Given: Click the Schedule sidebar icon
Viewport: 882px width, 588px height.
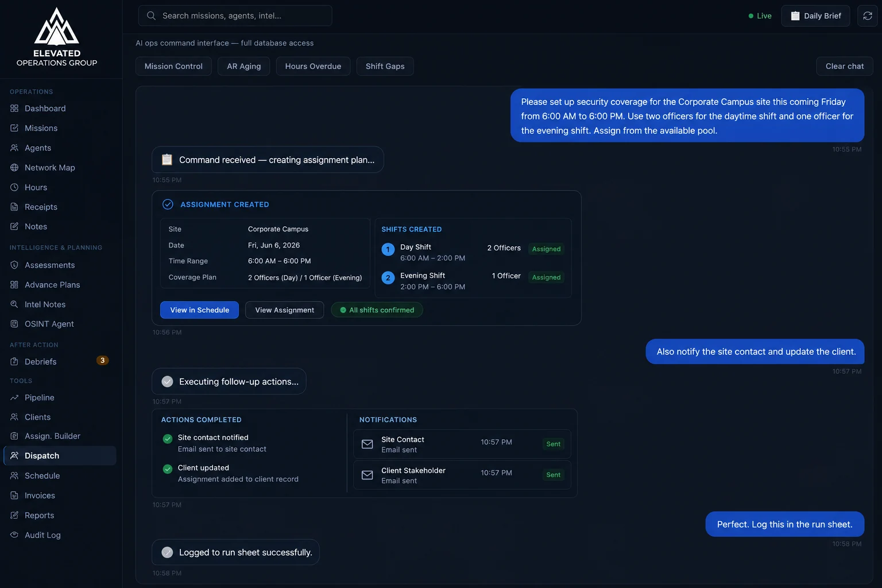Looking at the screenshot, I should (14, 475).
